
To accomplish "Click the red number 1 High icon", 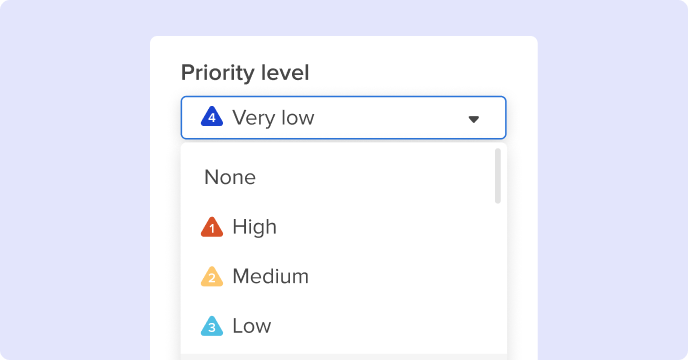I will (x=212, y=227).
